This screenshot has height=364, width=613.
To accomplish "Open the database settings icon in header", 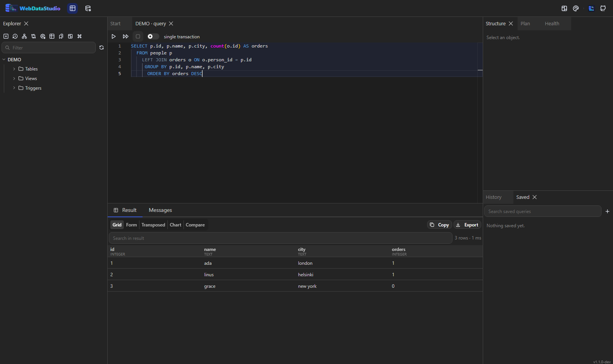I will point(88,8).
